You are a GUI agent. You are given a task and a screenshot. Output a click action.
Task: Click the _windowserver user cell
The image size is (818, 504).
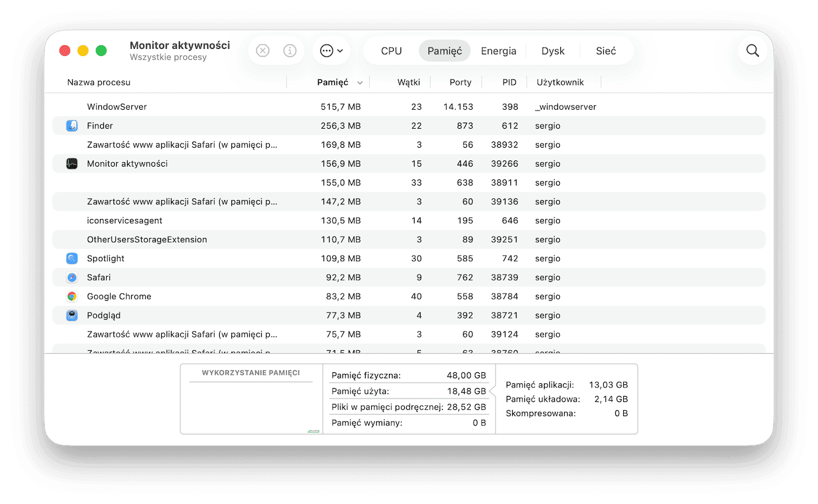(x=566, y=107)
